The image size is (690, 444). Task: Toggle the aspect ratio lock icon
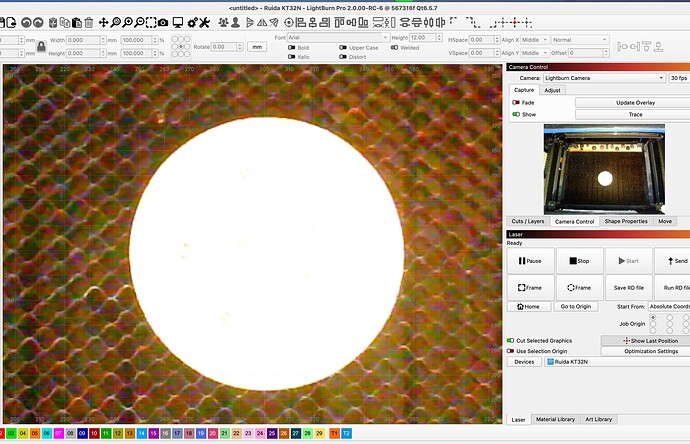pos(41,46)
